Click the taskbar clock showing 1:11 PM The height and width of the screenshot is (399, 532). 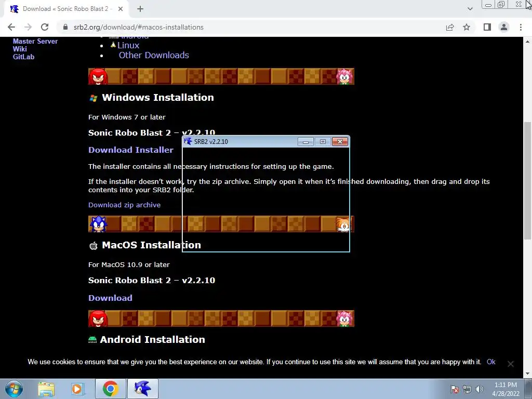[506, 389]
